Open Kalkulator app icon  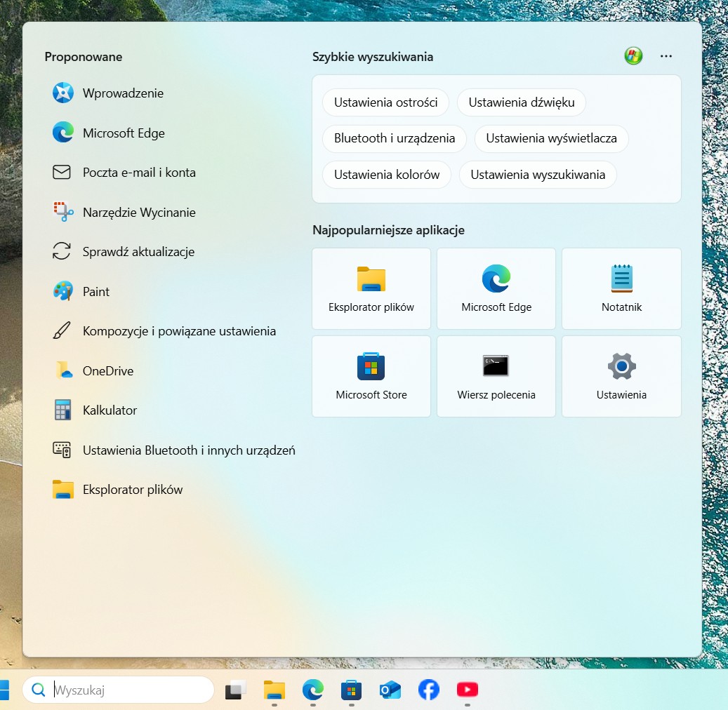click(x=62, y=410)
